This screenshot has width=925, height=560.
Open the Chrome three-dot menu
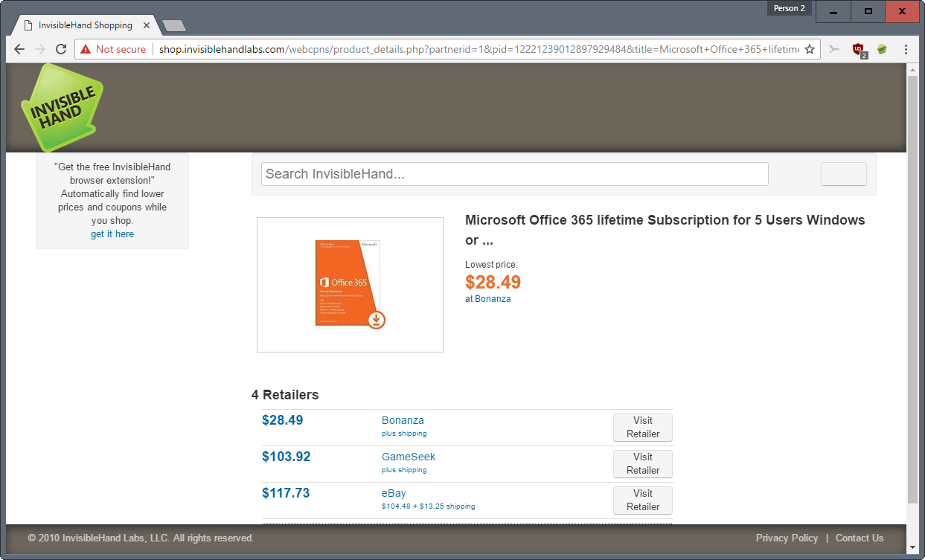pyautogui.click(x=906, y=49)
